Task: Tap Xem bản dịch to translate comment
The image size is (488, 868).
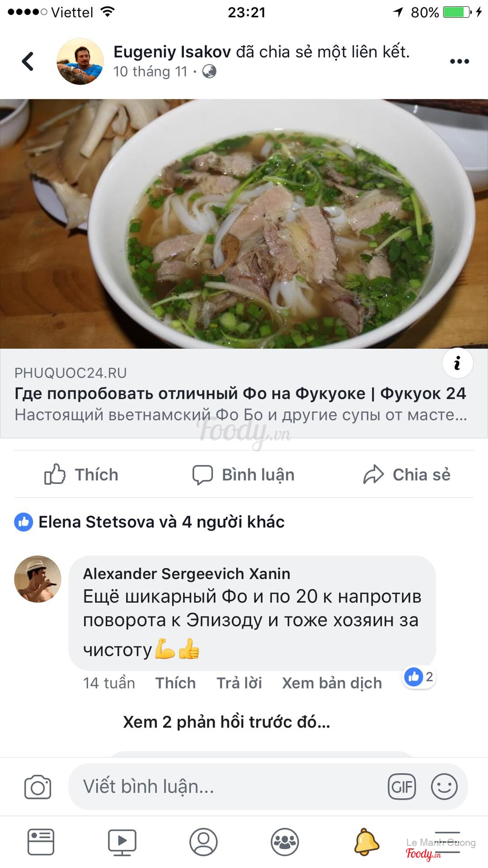Action: coord(332,683)
